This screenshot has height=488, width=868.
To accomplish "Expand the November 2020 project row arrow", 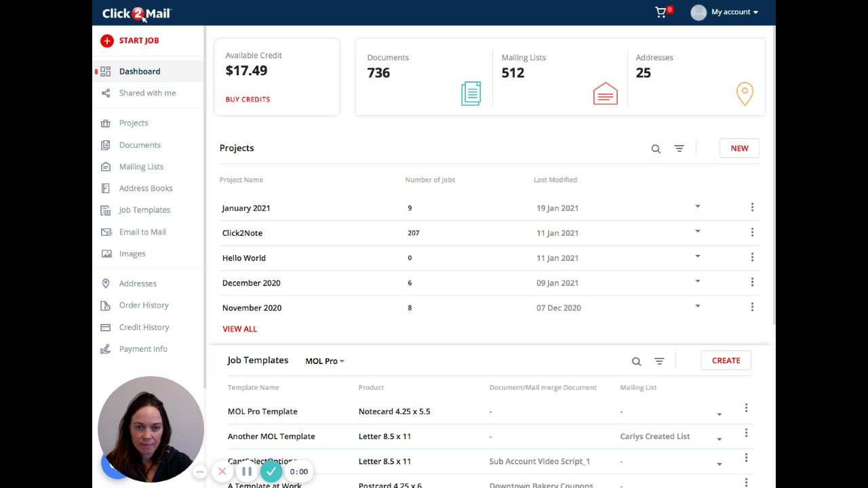I will pos(697,306).
